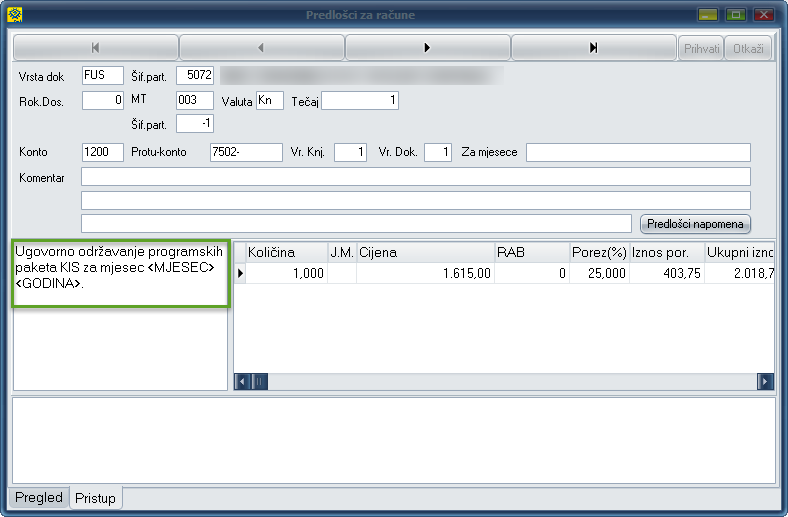Go to the first record navigation arrow
This screenshot has width=788, height=517.
95,48
